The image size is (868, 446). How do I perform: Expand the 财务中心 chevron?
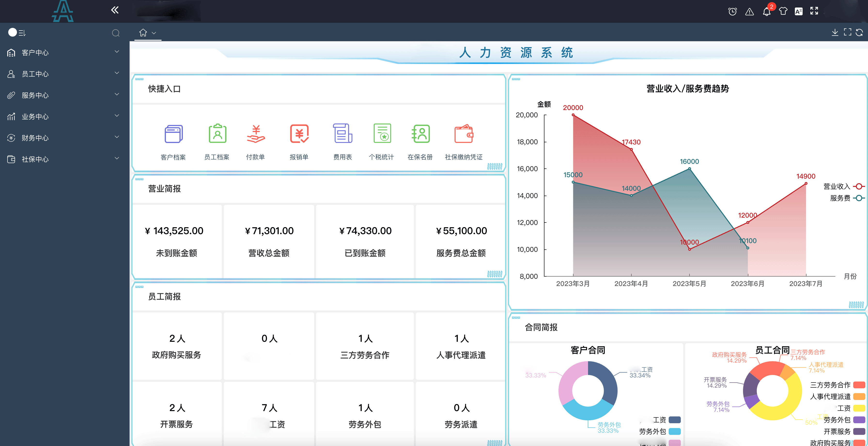(x=117, y=137)
